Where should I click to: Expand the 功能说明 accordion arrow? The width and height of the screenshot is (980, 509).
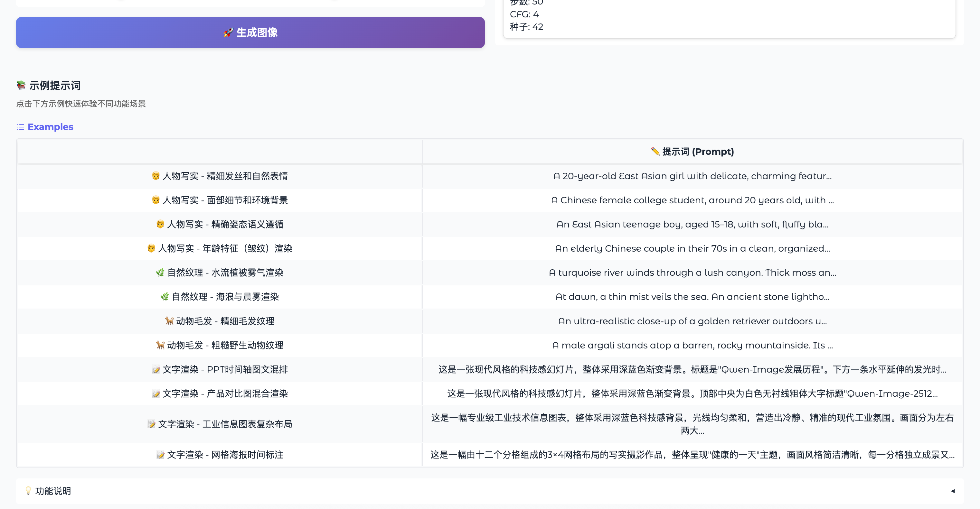click(x=953, y=491)
